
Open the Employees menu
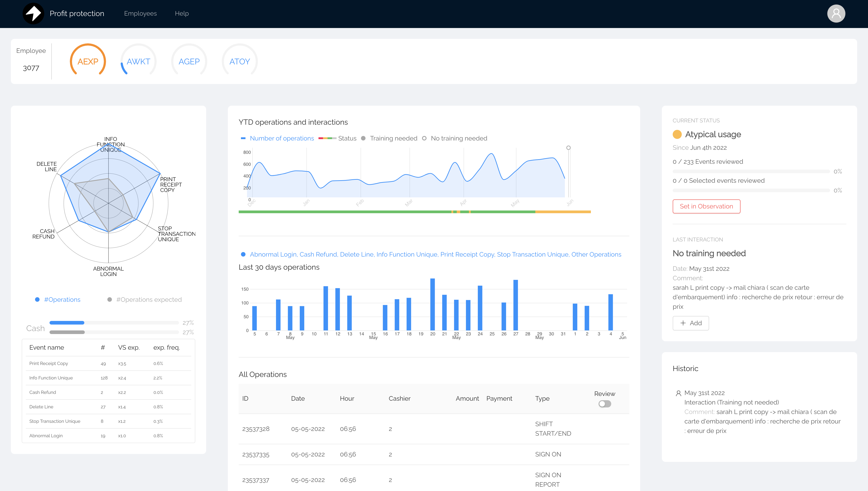[140, 14]
